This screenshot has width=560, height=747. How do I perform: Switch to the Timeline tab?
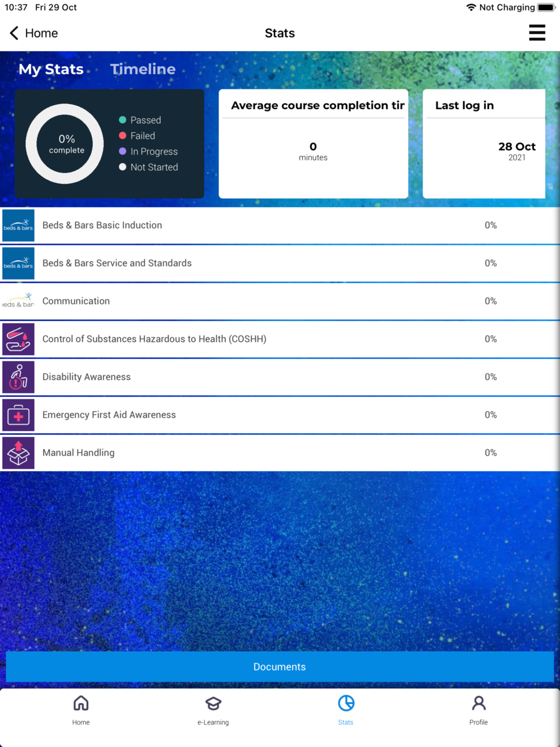[143, 69]
